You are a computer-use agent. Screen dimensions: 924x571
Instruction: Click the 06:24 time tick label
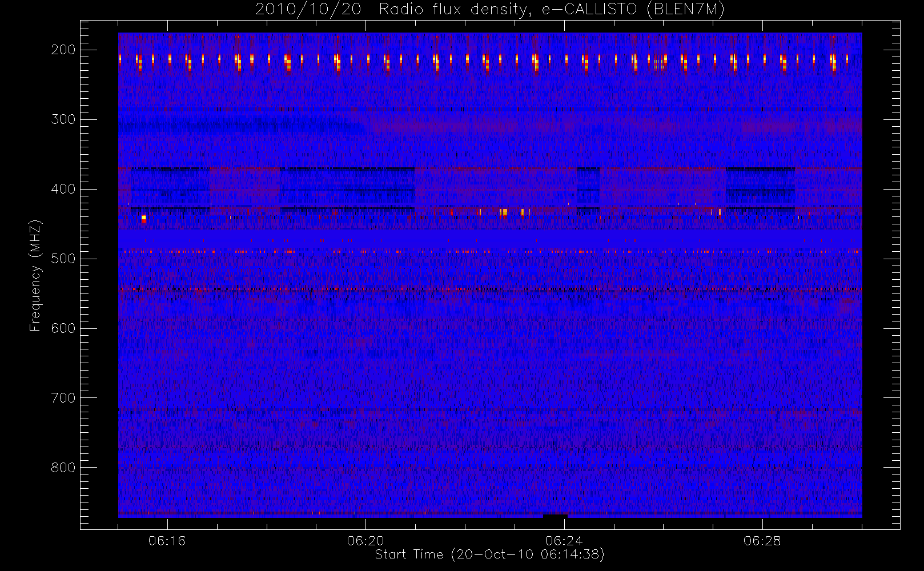[564, 541]
